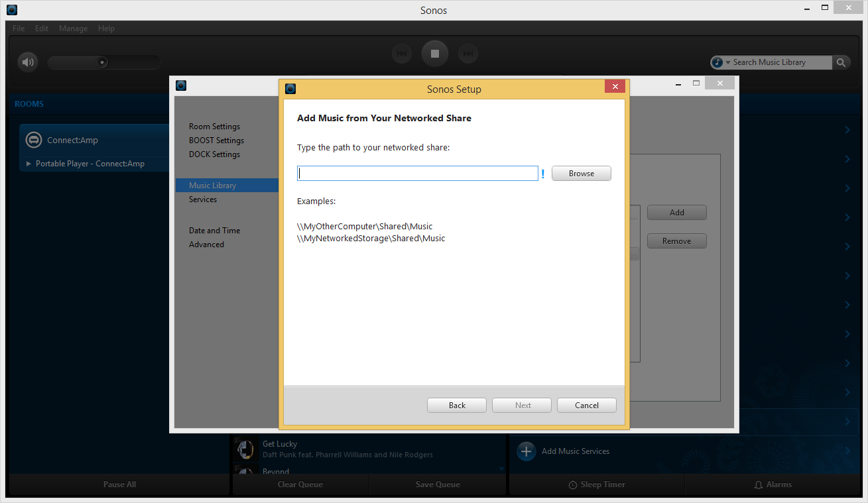Click the \\MyNetworkedStorage\Shared\Music example text
Viewport: 868px width, 503px height.
371,239
